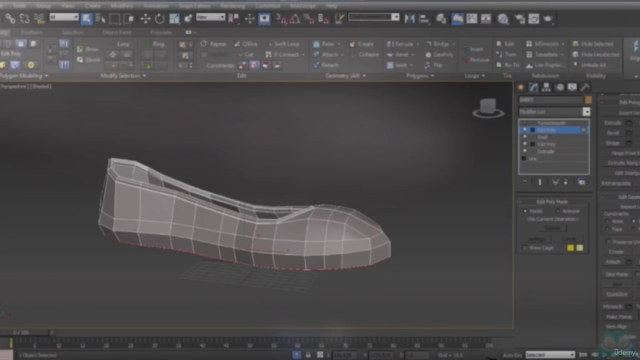Open the Group menu
The width and height of the screenshot is (640, 360).
click(x=43, y=6)
